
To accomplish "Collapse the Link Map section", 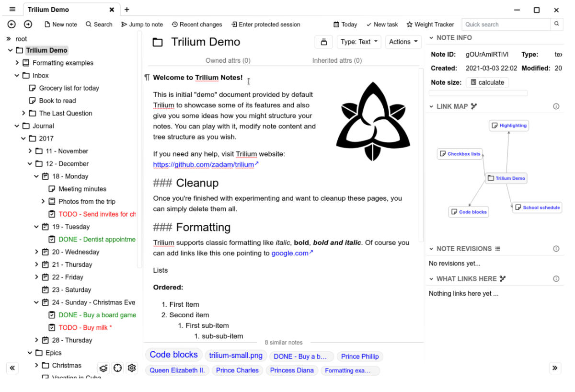I will [432, 106].
